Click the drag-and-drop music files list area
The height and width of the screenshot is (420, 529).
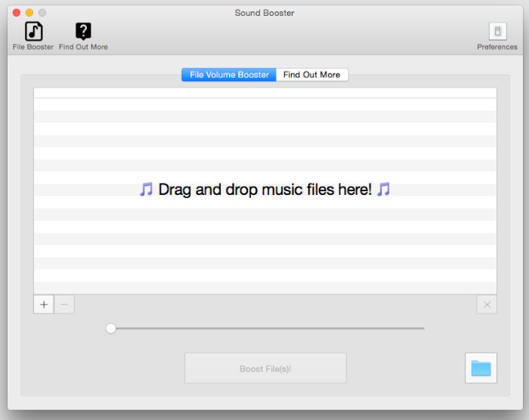265,191
